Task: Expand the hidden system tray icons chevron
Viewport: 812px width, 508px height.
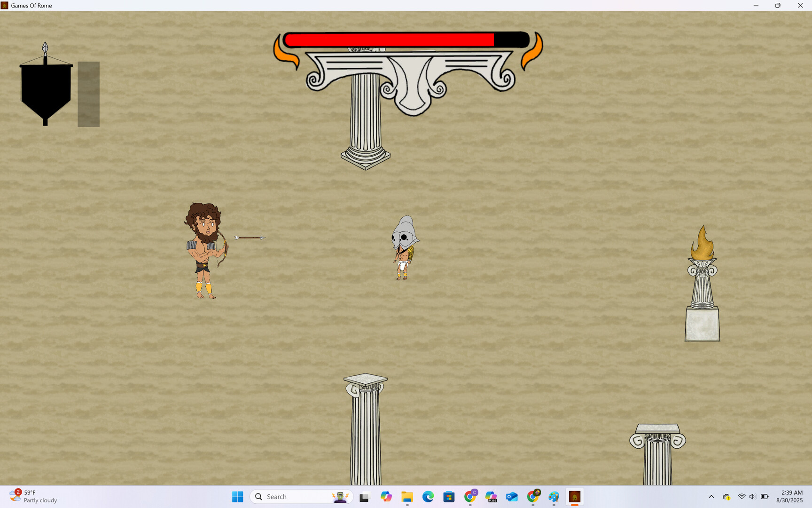Action: click(x=711, y=496)
